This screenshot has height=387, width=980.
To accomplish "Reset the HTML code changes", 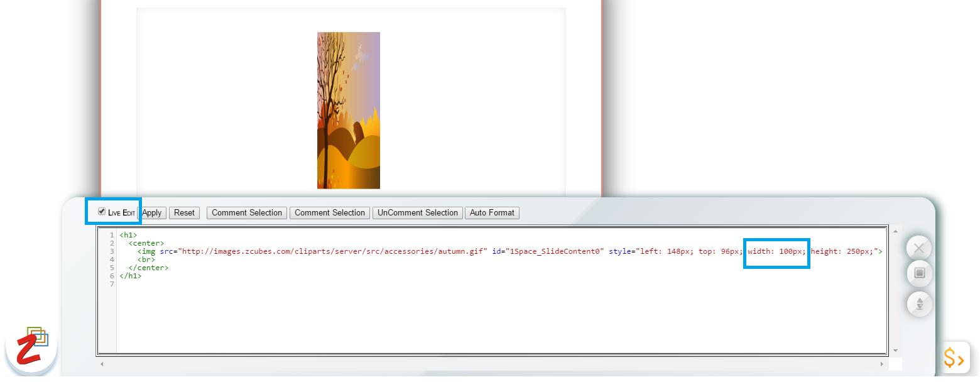I will pos(184,213).
